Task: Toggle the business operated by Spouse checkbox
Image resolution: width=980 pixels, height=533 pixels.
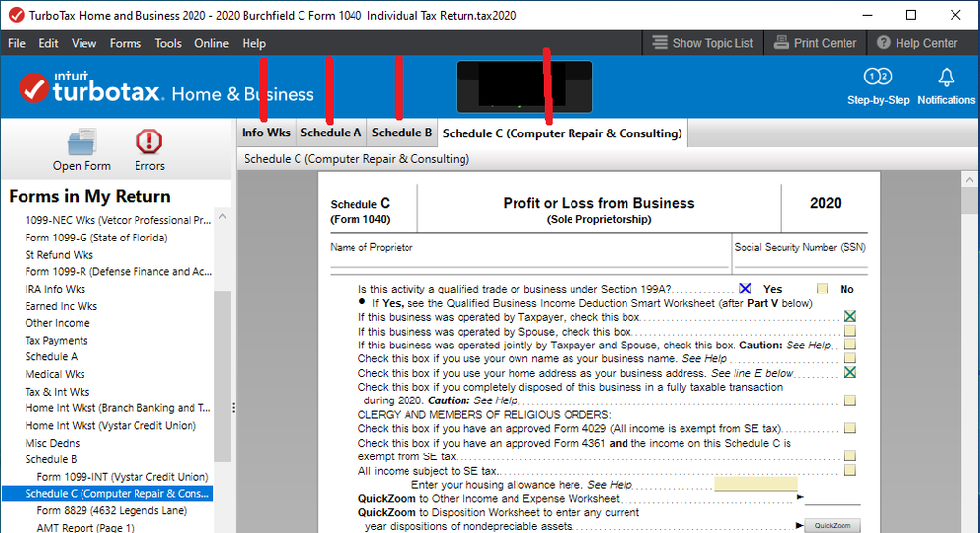Action: [x=849, y=331]
